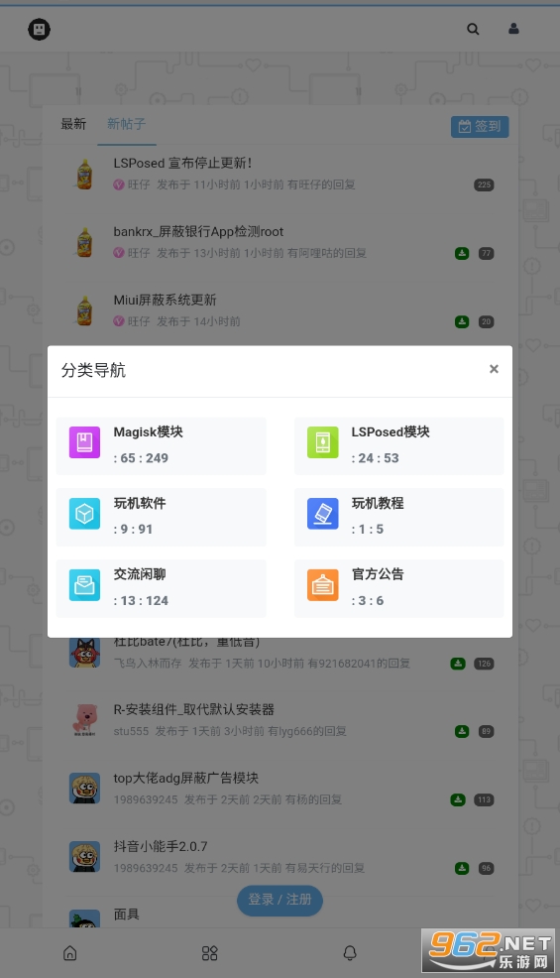Open post bankrx_屏蔽银行App检测root
The width and height of the screenshot is (560, 978).
[198, 231]
